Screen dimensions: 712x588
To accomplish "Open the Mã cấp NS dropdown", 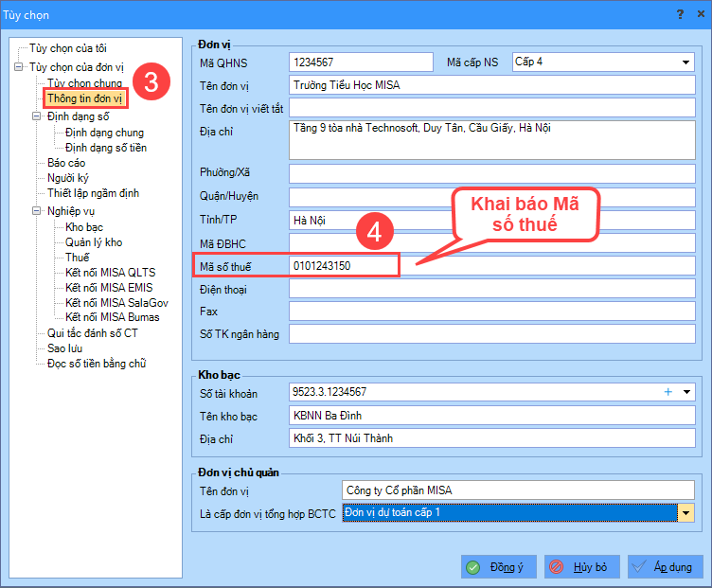I will point(686,62).
